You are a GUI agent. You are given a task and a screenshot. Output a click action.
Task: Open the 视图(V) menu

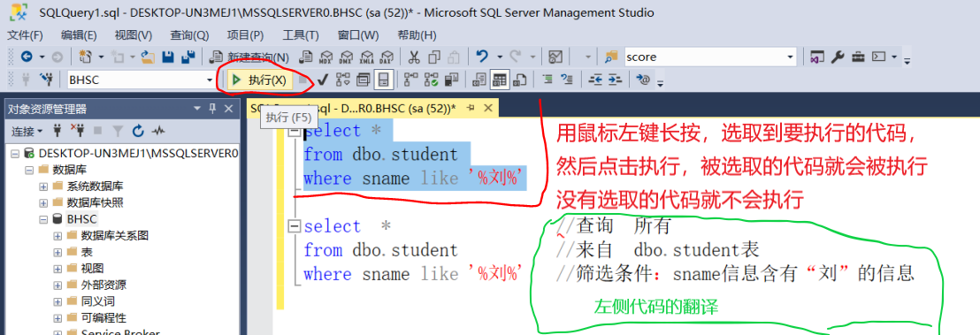point(134,35)
